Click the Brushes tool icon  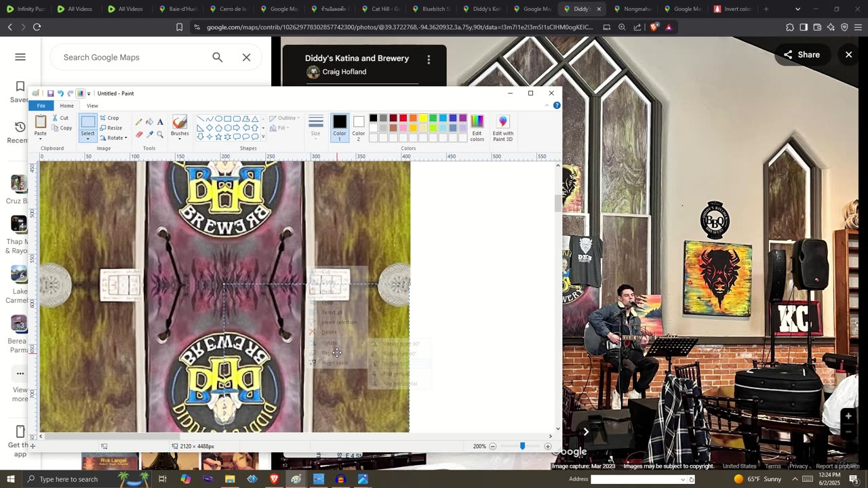(180, 122)
